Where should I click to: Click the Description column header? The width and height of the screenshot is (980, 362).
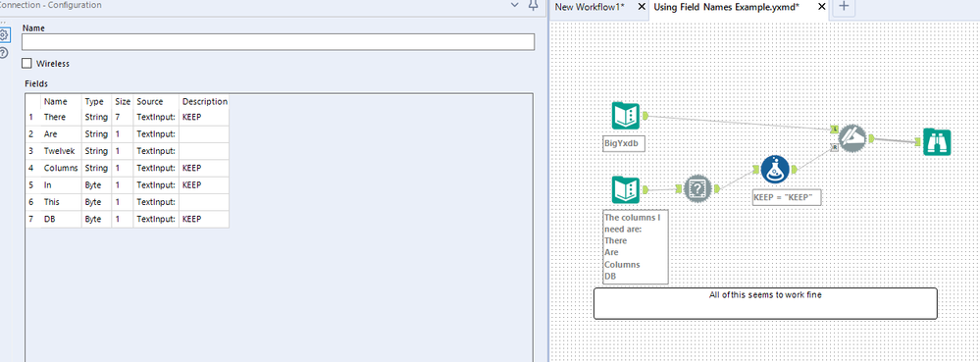pyautogui.click(x=204, y=101)
